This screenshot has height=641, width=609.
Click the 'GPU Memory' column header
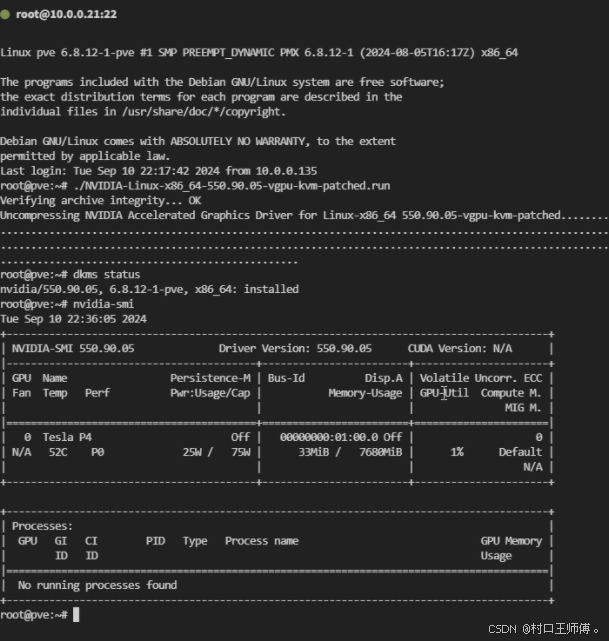[511, 541]
